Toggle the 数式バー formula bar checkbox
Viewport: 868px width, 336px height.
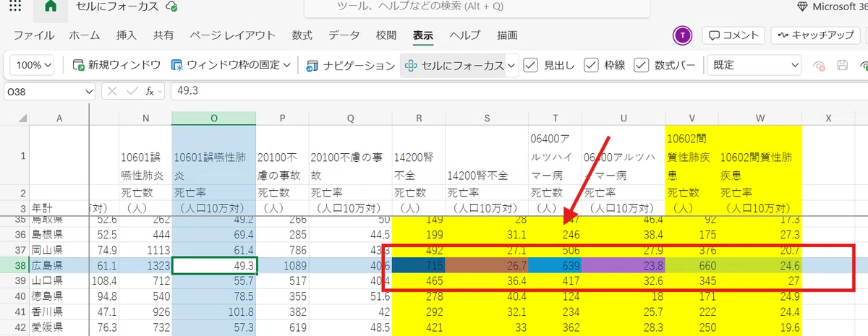[x=641, y=65]
